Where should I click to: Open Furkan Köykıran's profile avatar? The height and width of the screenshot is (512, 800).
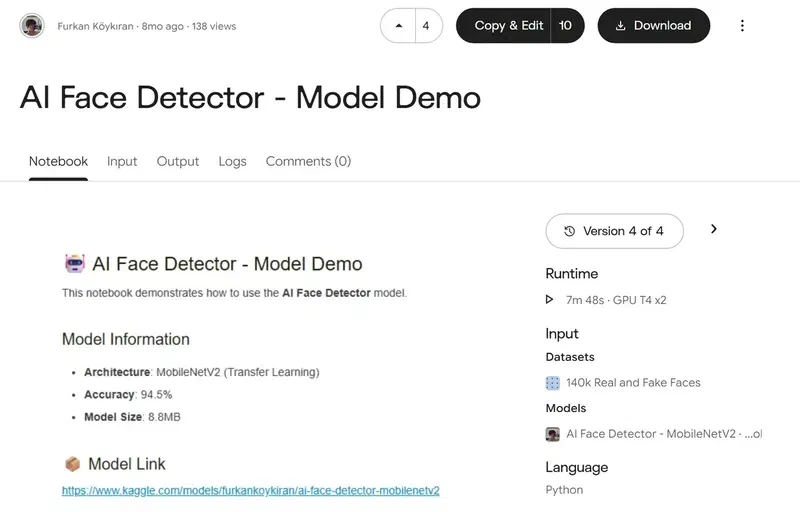point(32,26)
